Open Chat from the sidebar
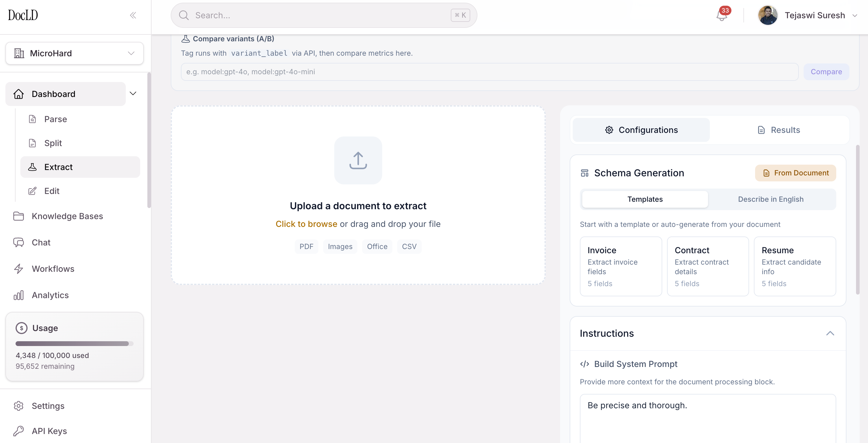Screen dimensions: 868x443 [x=41, y=242]
